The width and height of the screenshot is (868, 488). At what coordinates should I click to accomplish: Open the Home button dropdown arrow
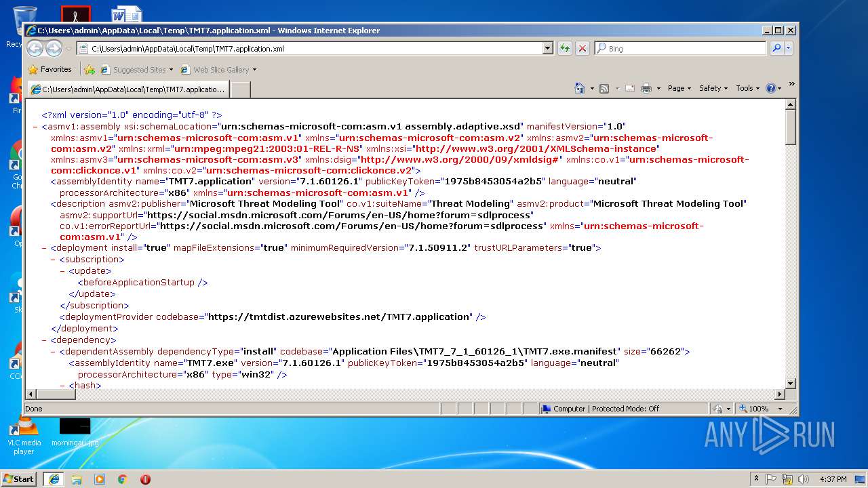click(592, 89)
